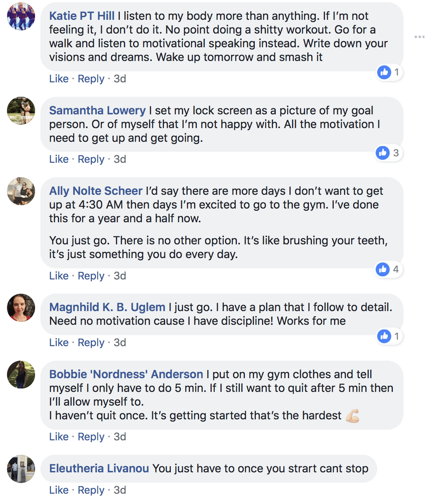Viewport: 434px width, 504px height.
Task: Reply to Magnhild K. B. Uglem's comment
Action: [91, 343]
